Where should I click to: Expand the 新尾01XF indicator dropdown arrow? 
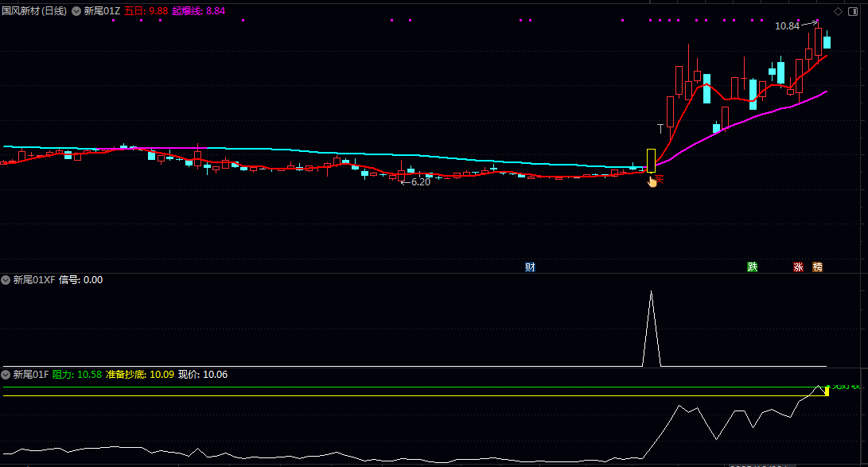6,280
